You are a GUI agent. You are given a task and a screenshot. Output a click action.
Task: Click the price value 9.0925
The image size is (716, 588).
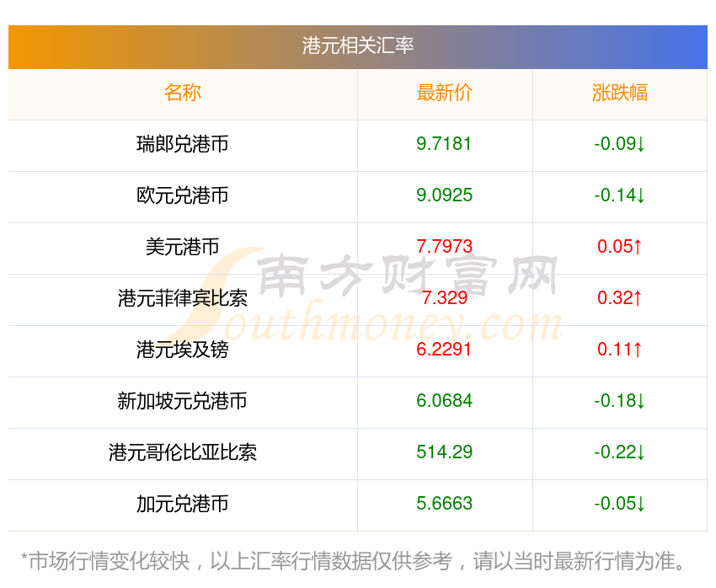pos(444,195)
